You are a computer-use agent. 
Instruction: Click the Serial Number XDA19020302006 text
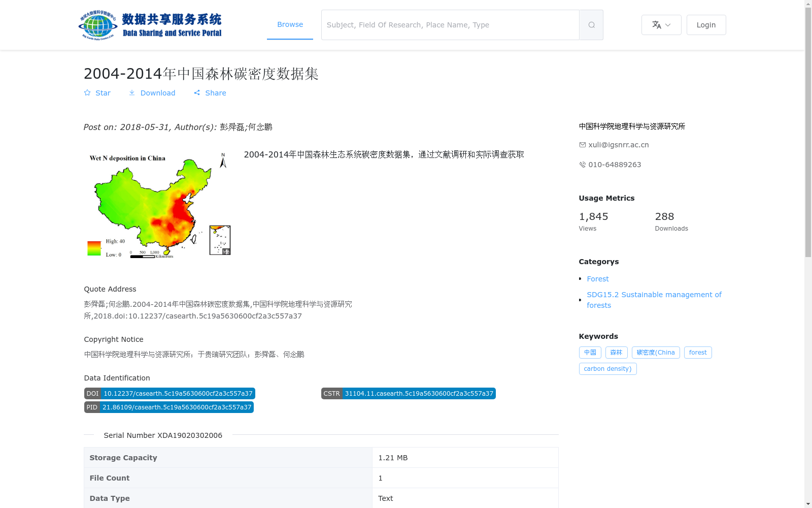point(163,435)
